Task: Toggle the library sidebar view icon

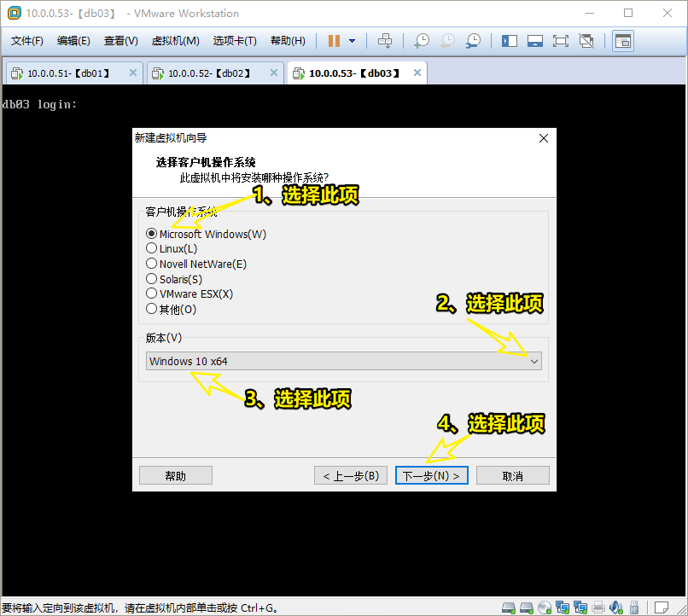Action: coord(510,41)
